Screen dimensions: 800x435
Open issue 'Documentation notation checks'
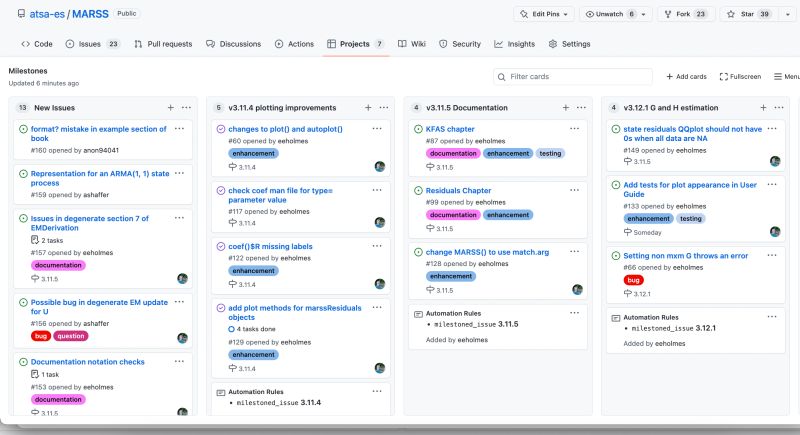point(87,362)
